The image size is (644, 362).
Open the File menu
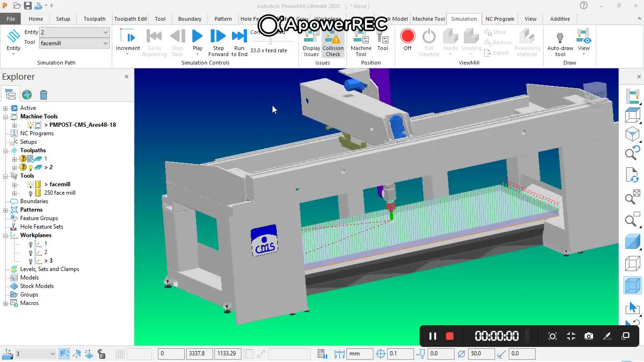coord(11,19)
